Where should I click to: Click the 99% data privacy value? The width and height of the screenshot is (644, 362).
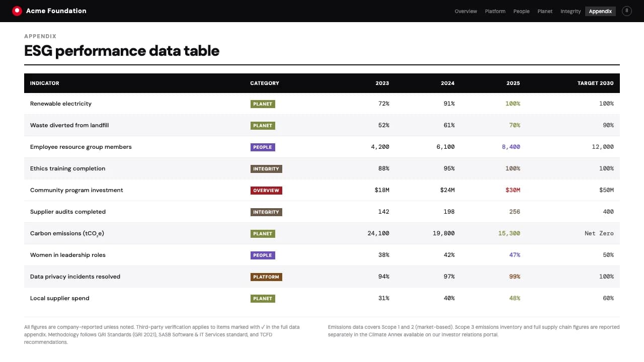(x=514, y=277)
